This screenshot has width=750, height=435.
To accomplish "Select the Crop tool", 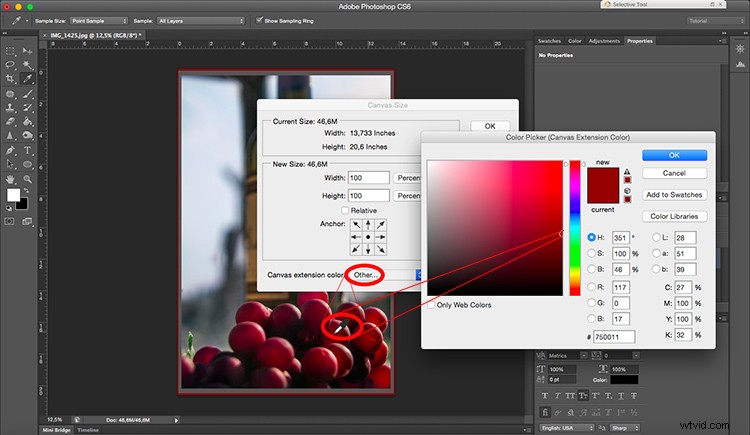I will [x=10, y=78].
